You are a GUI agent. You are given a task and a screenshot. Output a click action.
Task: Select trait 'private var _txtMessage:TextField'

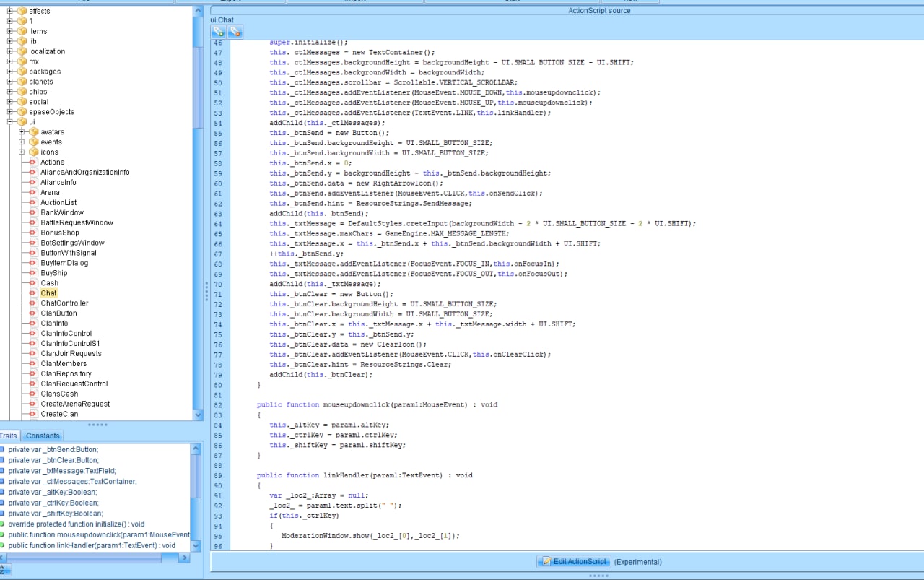coord(62,471)
